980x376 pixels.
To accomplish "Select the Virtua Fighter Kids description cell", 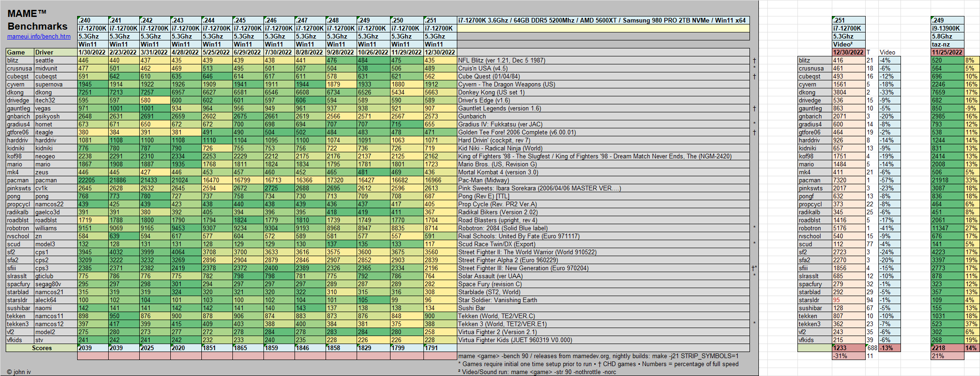I will (x=603, y=340).
